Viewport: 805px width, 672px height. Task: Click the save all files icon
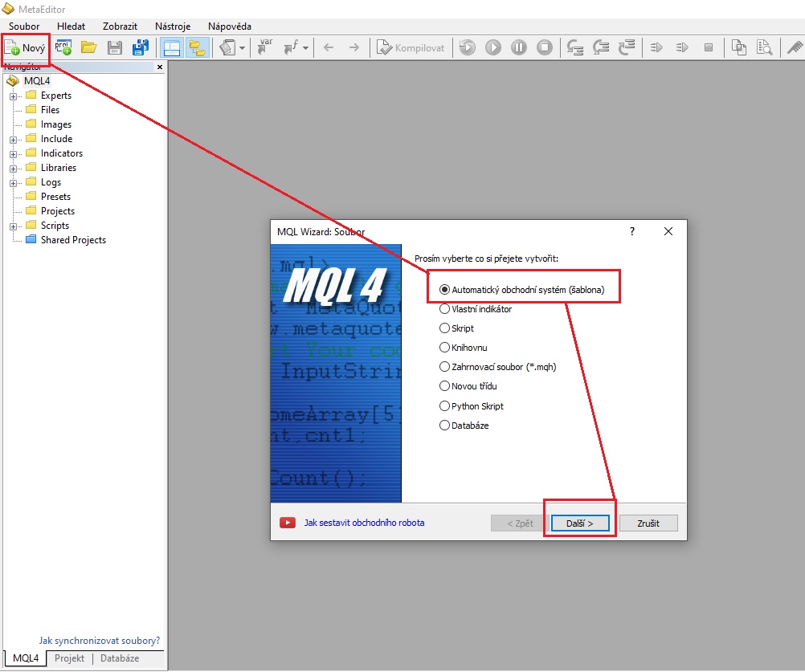click(x=141, y=48)
